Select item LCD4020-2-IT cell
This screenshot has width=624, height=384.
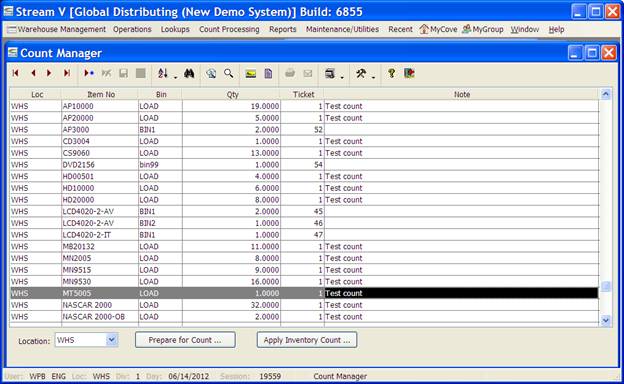(100, 235)
